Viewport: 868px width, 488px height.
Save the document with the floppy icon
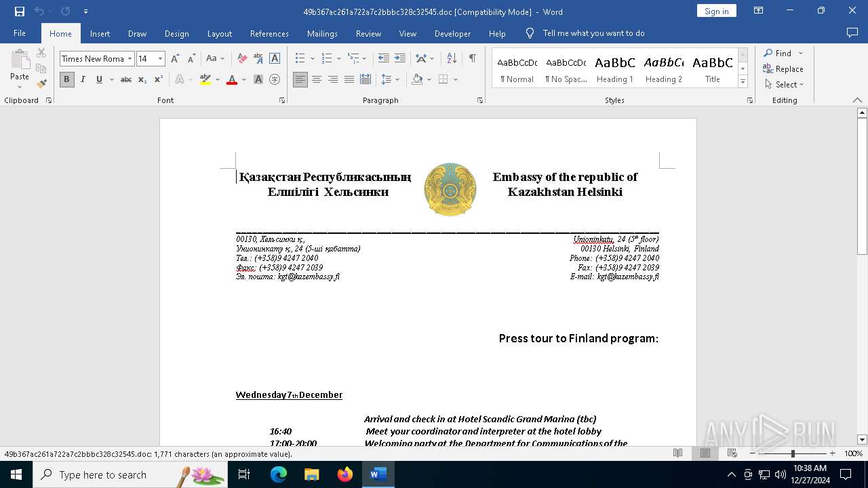(x=20, y=12)
